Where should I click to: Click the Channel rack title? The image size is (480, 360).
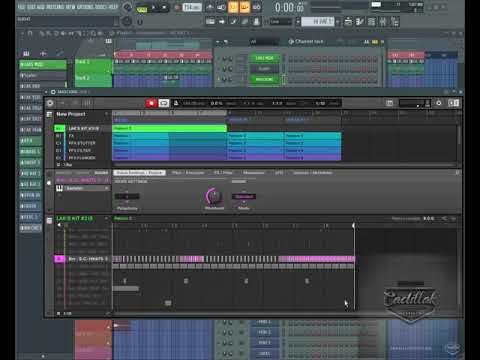click(309, 42)
